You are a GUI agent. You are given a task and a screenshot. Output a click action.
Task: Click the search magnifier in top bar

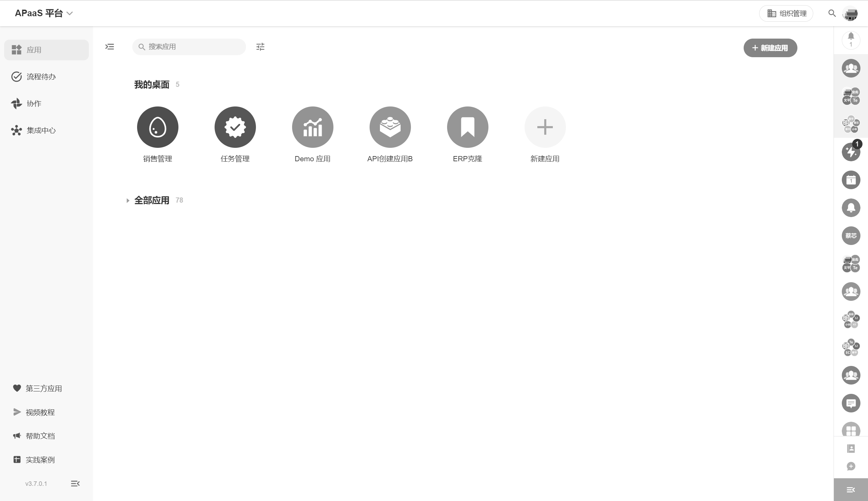coord(832,13)
